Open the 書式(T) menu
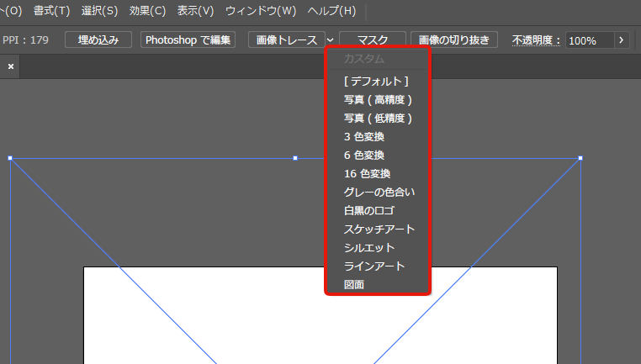The width and height of the screenshot is (641, 364). (52, 12)
